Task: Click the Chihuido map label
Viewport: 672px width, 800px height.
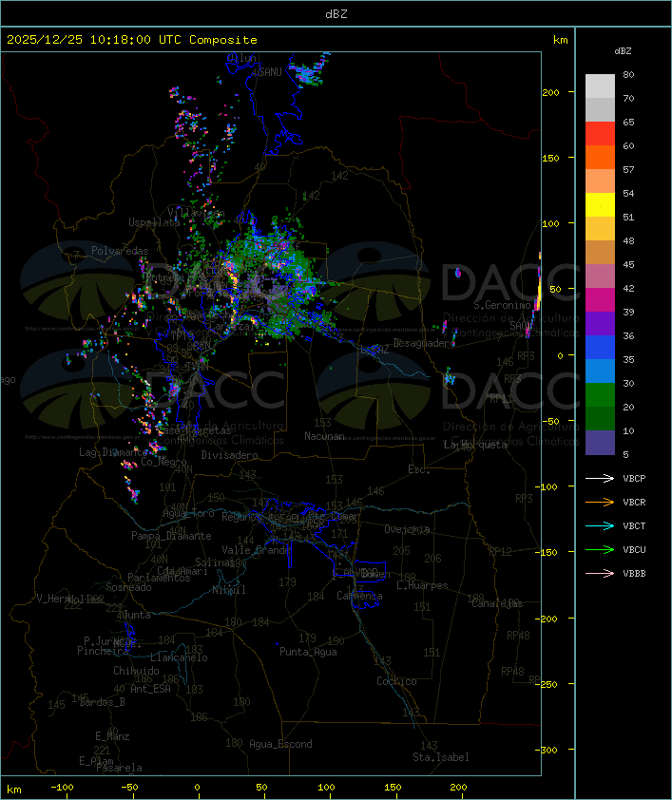Action: (x=136, y=671)
